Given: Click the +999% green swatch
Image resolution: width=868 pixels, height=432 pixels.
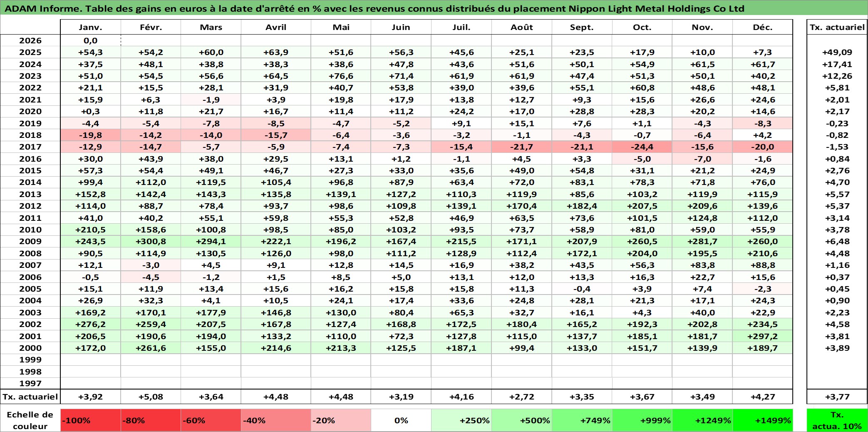Looking at the screenshot, I should (642, 420).
